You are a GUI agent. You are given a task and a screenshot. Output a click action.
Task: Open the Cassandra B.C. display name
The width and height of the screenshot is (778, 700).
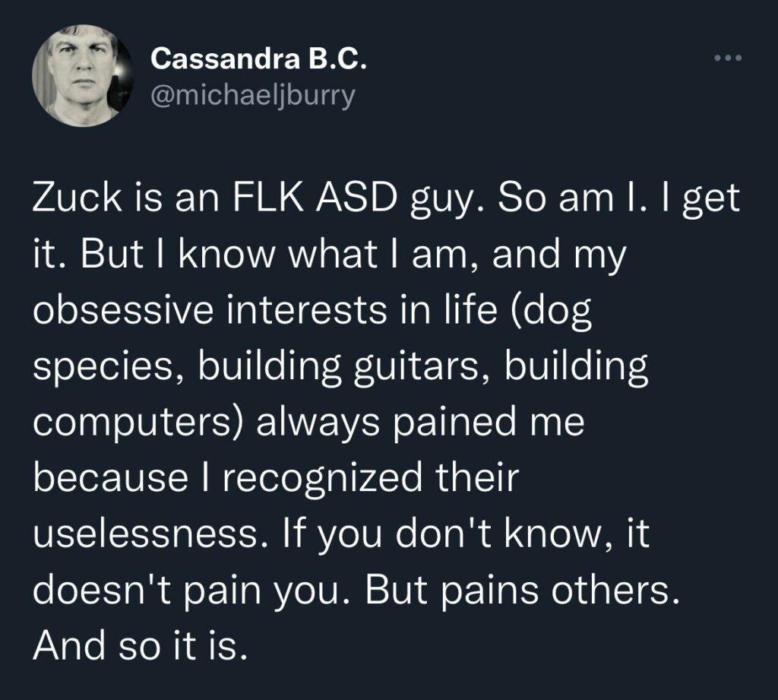[258, 59]
